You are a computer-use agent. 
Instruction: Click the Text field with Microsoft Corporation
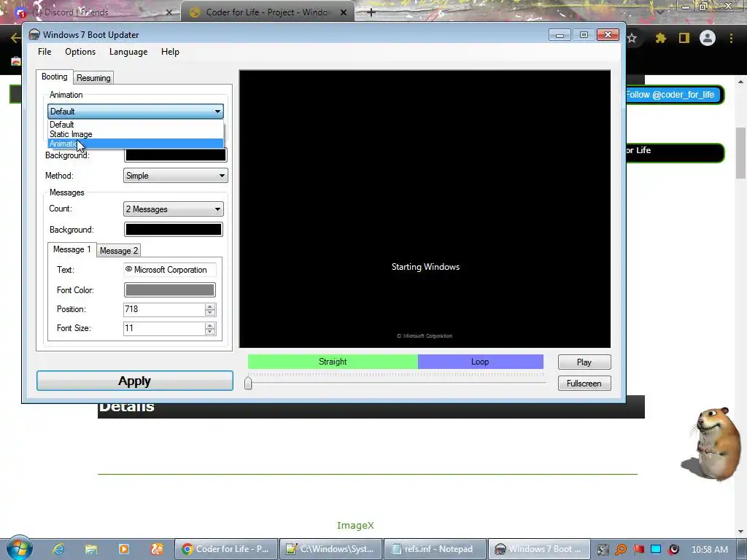point(169,270)
